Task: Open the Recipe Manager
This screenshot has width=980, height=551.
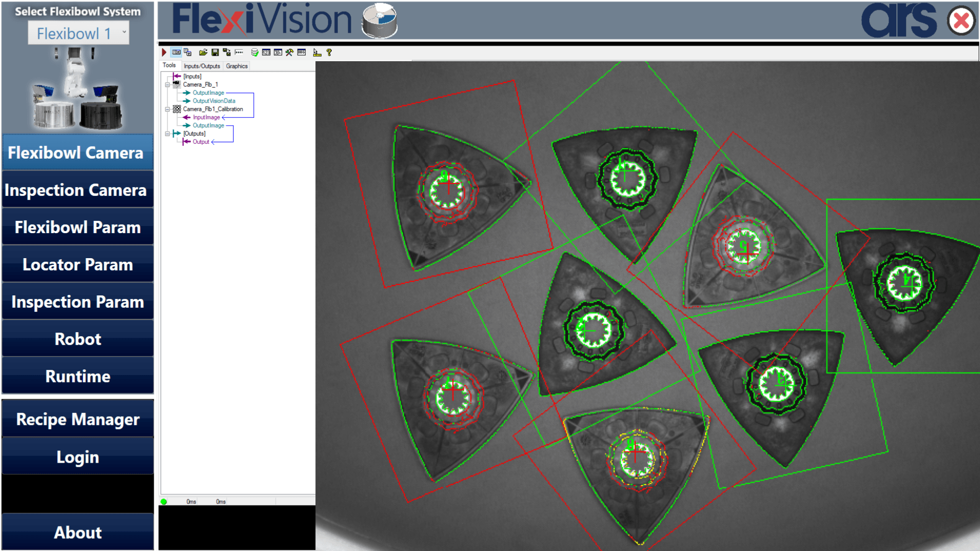Action: click(77, 419)
